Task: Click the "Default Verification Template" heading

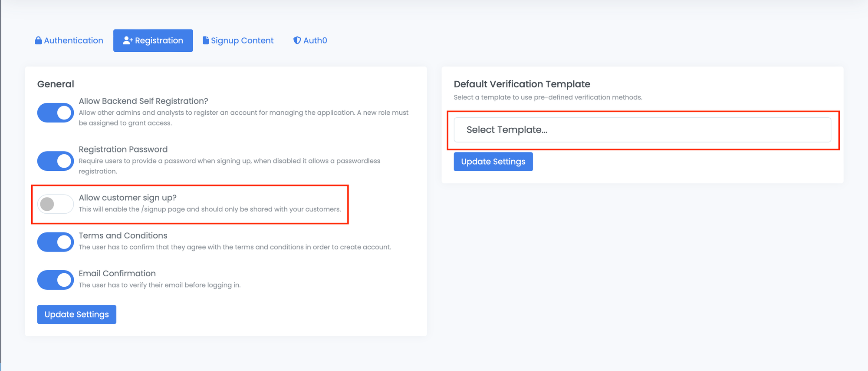Action: (x=522, y=84)
